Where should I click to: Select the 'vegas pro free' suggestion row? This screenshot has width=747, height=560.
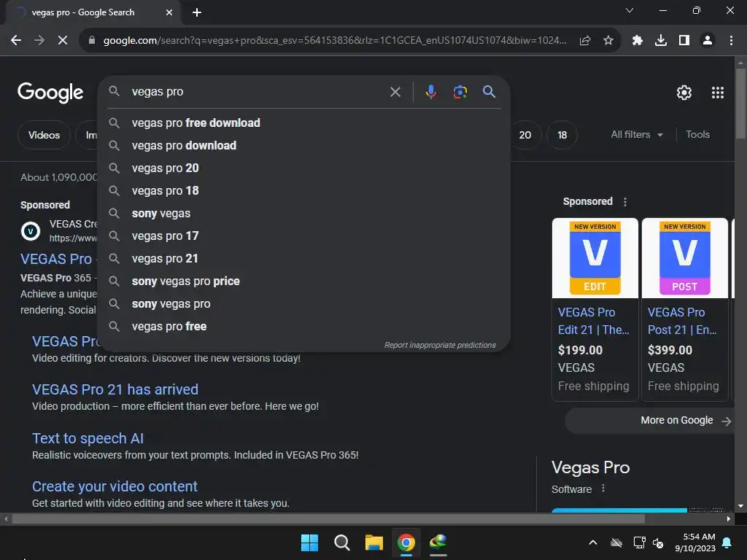303,327
